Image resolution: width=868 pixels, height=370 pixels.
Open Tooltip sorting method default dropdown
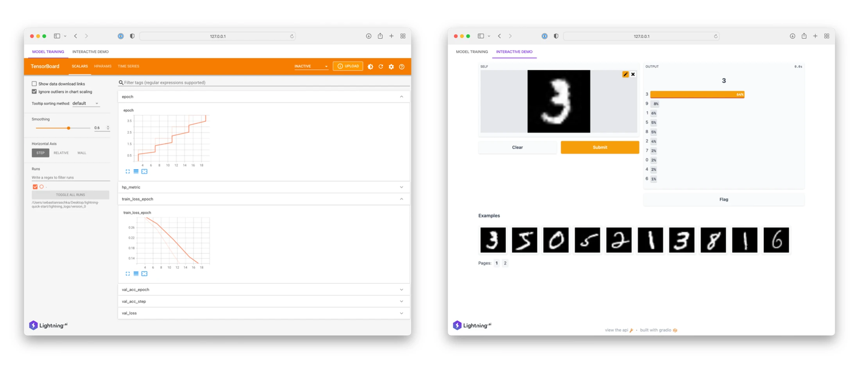click(86, 103)
